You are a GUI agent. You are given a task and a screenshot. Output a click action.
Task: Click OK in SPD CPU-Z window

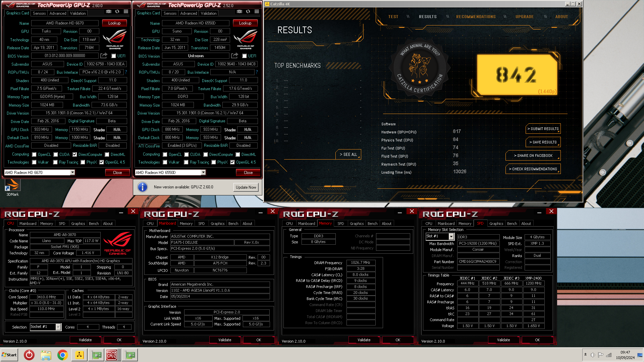coord(537,340)
